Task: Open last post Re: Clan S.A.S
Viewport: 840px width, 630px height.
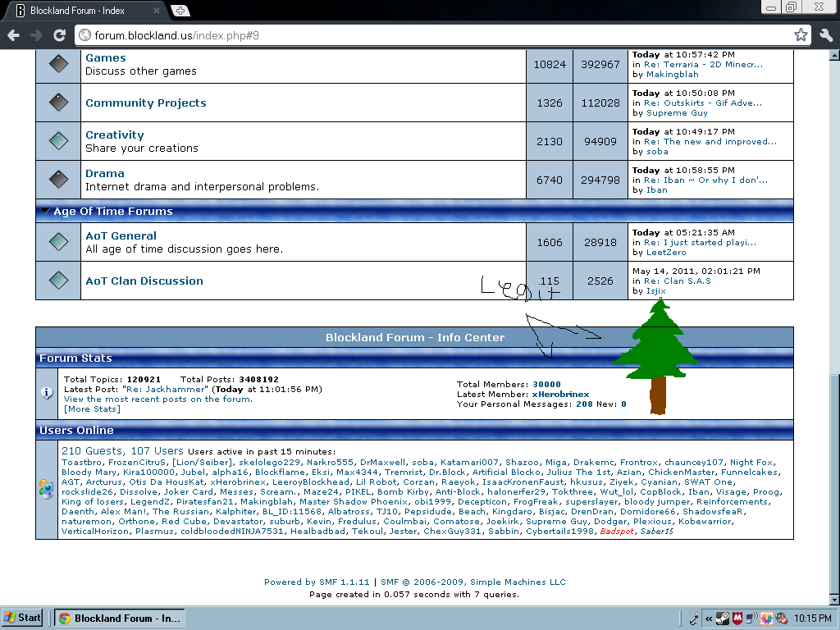Action: pos(677,281)
